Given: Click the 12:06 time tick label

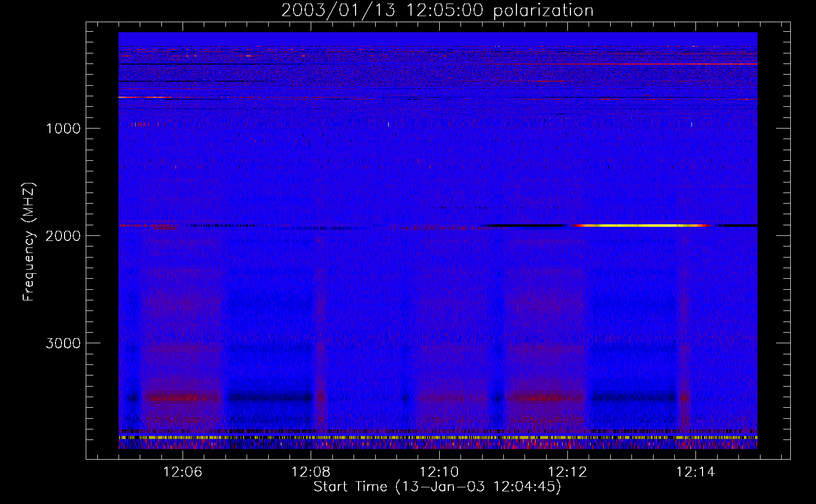Looking at the screenshot, I should 183,472.
